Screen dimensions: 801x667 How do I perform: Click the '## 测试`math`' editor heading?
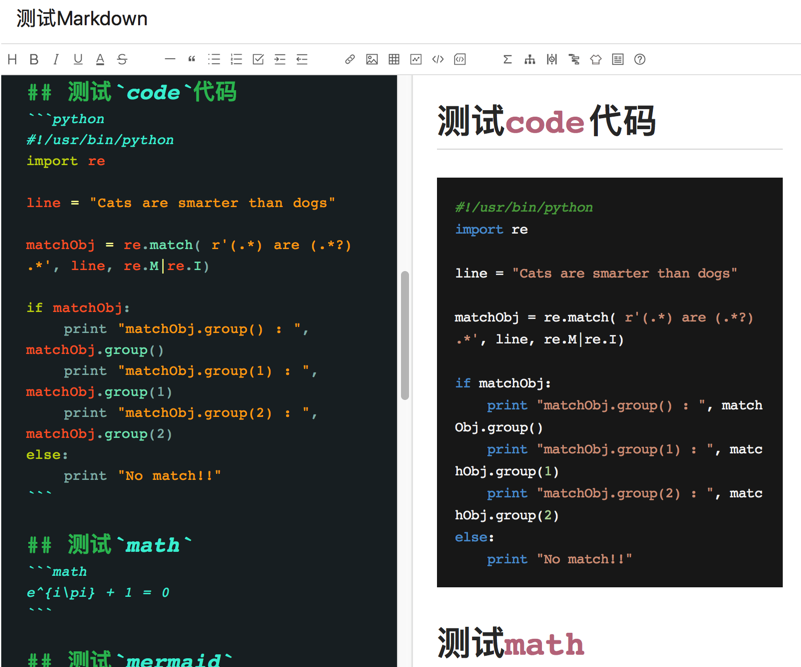tap(110, 544)
